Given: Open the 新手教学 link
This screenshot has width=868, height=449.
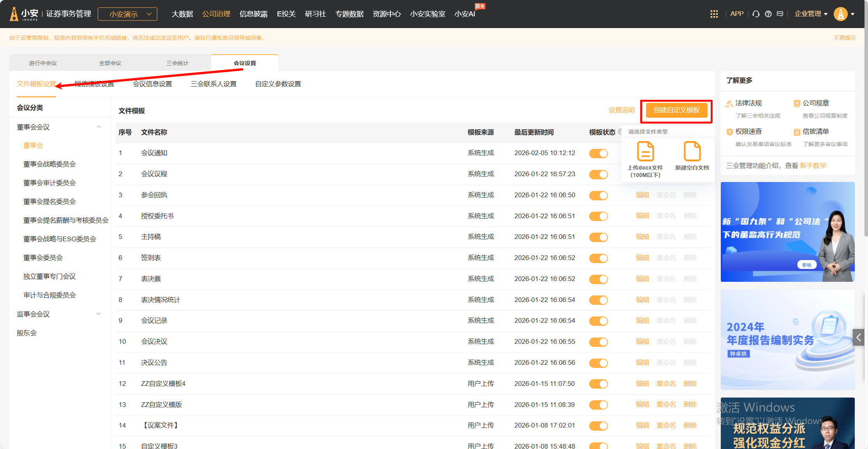Looking at the screenshot, I should (813, 166).
